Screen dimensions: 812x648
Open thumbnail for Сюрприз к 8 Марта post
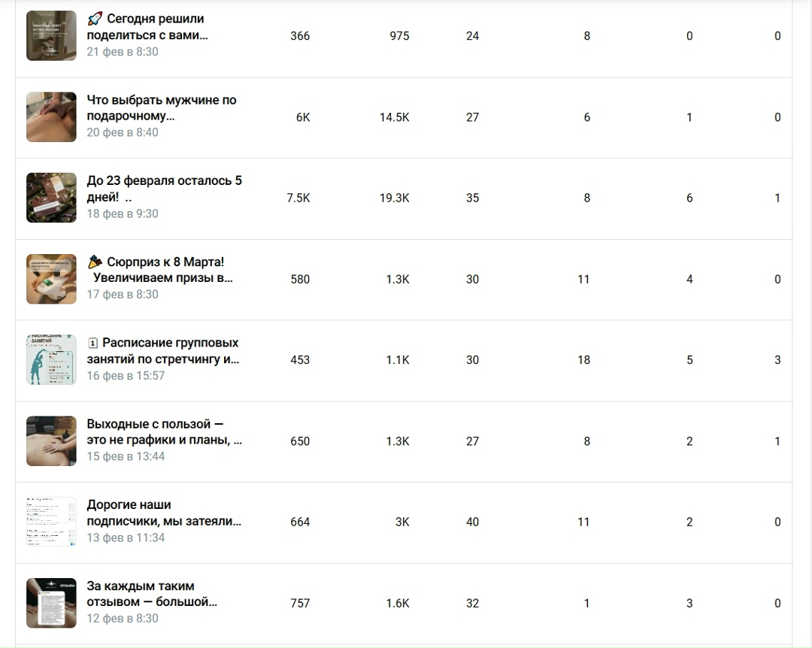coord(51,279)
